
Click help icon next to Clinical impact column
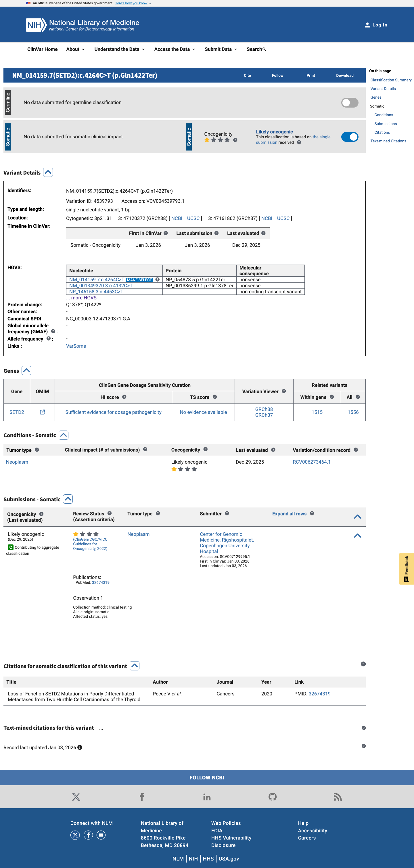[x=145, y=449]
